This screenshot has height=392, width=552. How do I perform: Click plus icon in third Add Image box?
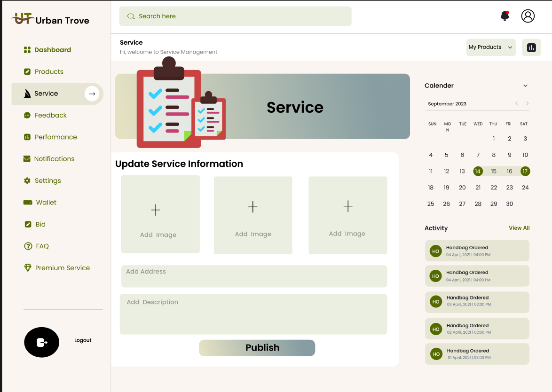(x=348, y=206)
